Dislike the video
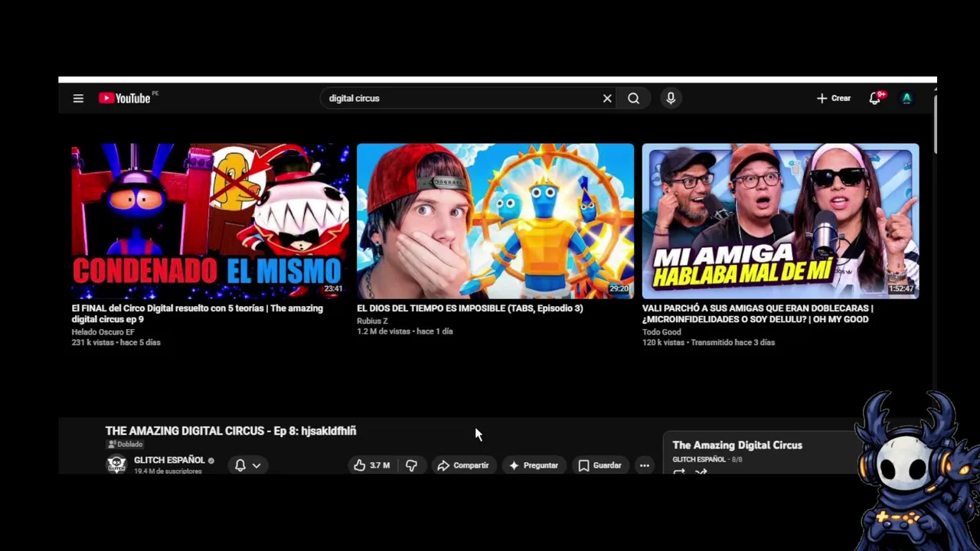Image resolution: width=980 pixels, height=551 pixels. click(x=411, y=465)
